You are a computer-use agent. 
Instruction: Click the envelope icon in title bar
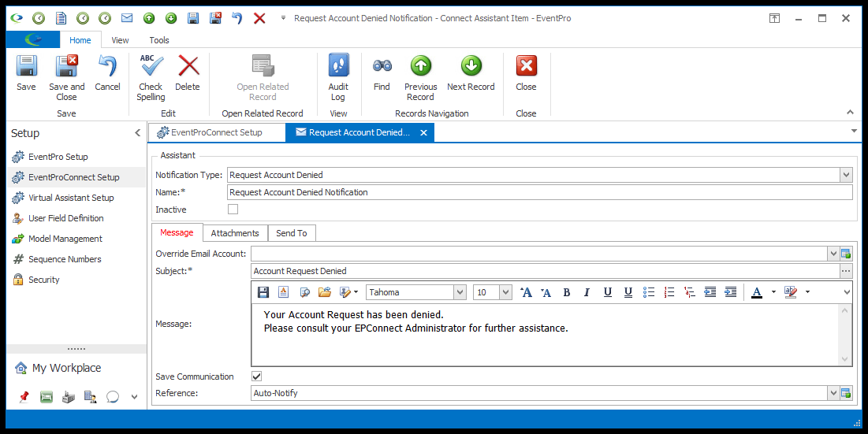127,18
